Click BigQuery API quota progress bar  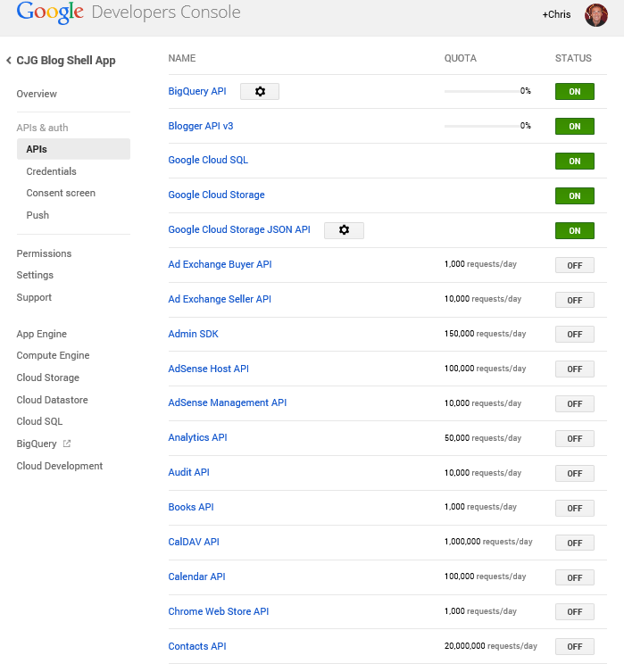tap(482, 91)
